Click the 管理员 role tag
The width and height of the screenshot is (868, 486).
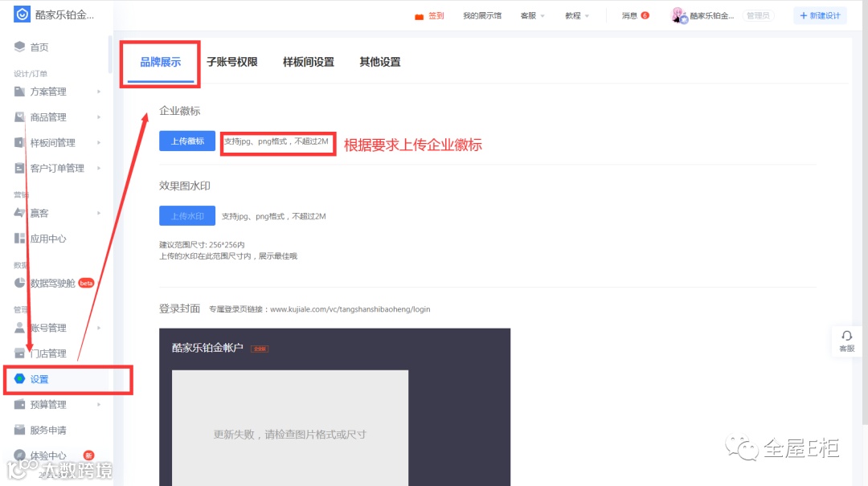pyautogui.click(x=758, y=15)
